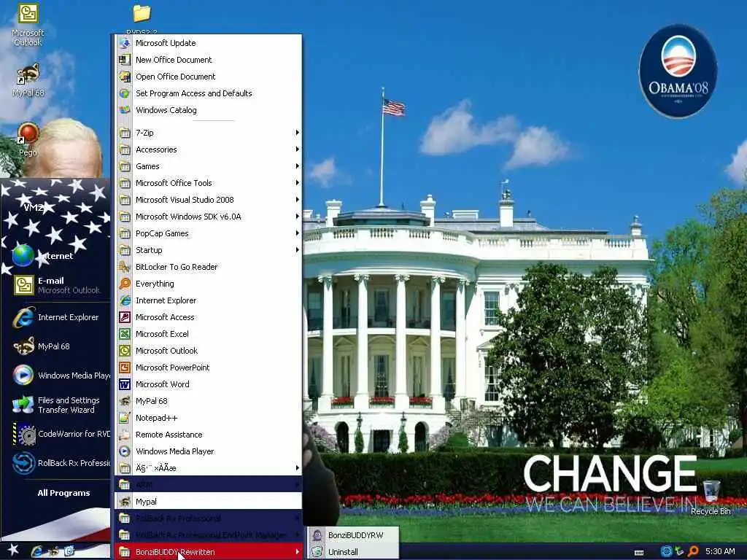Open Microsoft Excel
The width and height of the screenshot is (747, 560).
click(208, 334)
